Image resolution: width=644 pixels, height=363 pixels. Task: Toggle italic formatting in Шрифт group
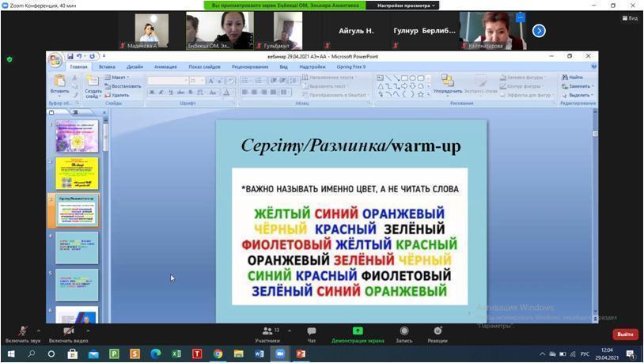(x=161, y=93)
